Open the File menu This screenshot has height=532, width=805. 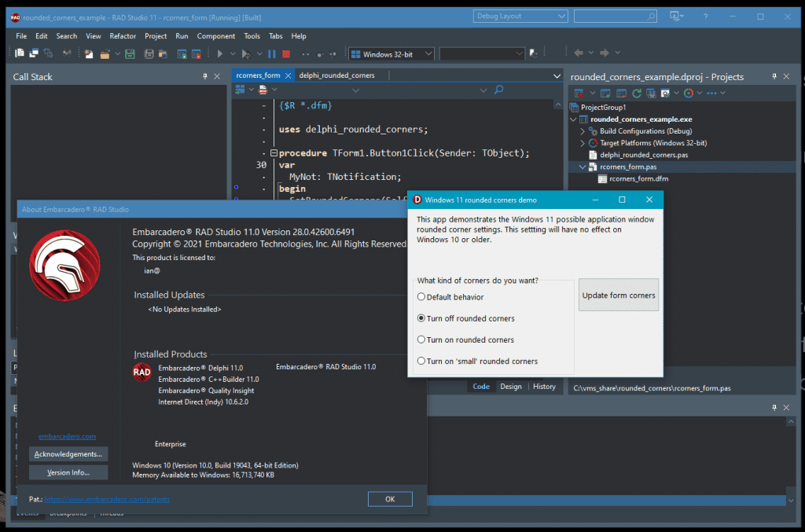point(21,36)
